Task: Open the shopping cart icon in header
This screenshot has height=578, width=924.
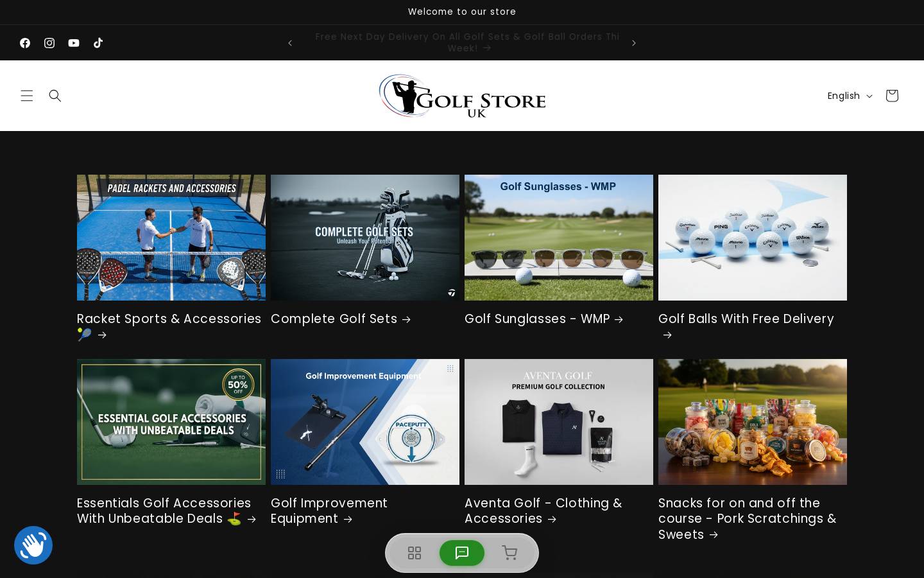Action: coord(892,96)
